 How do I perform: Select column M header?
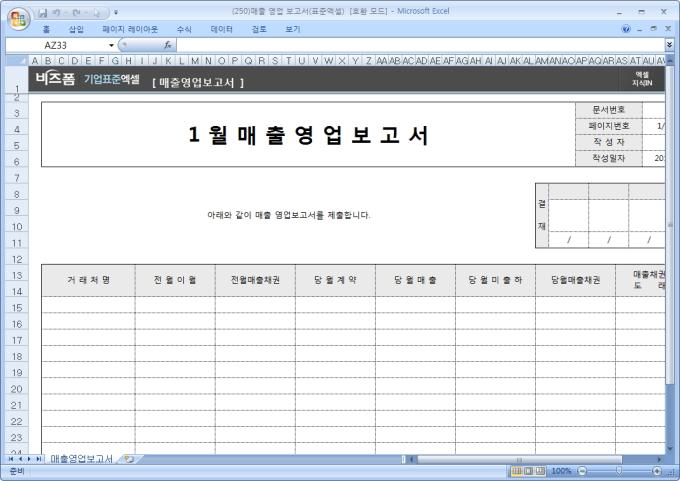195,61
